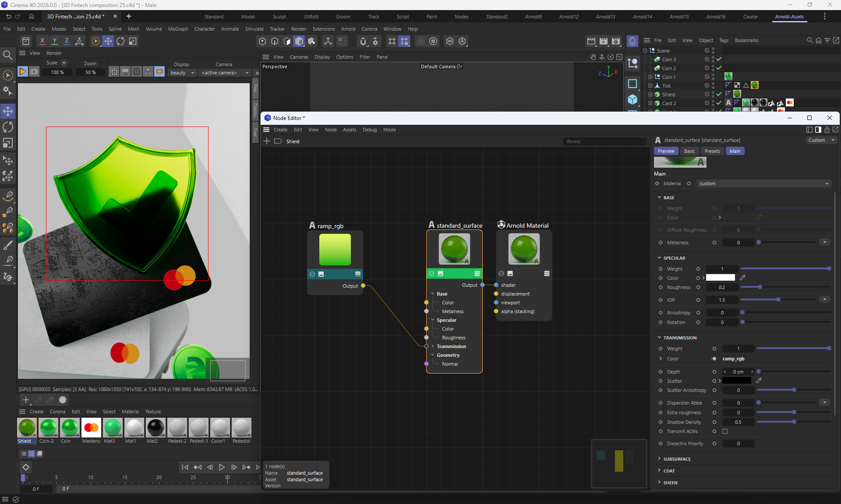841x504 pixels.
Task: Select the Move tool in left toolbar
Action: 8,111
